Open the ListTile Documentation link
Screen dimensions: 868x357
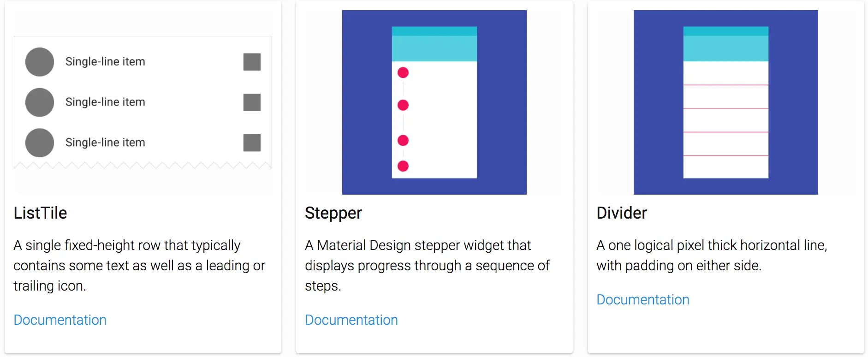pyautogui.click(x=60, y=320)
